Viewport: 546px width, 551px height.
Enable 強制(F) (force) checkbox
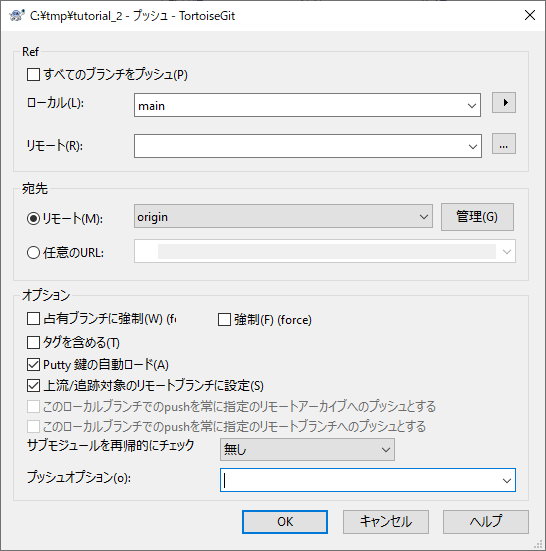[224, 320]
